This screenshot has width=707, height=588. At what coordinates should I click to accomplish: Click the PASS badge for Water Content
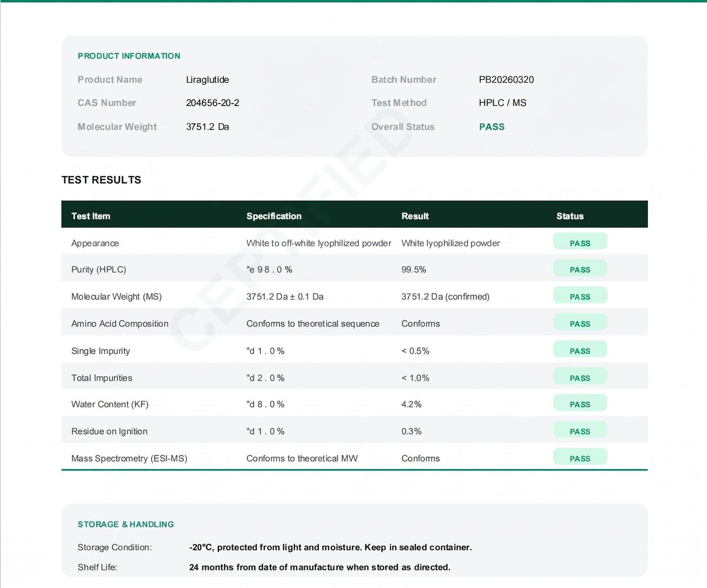pos(580,403)
